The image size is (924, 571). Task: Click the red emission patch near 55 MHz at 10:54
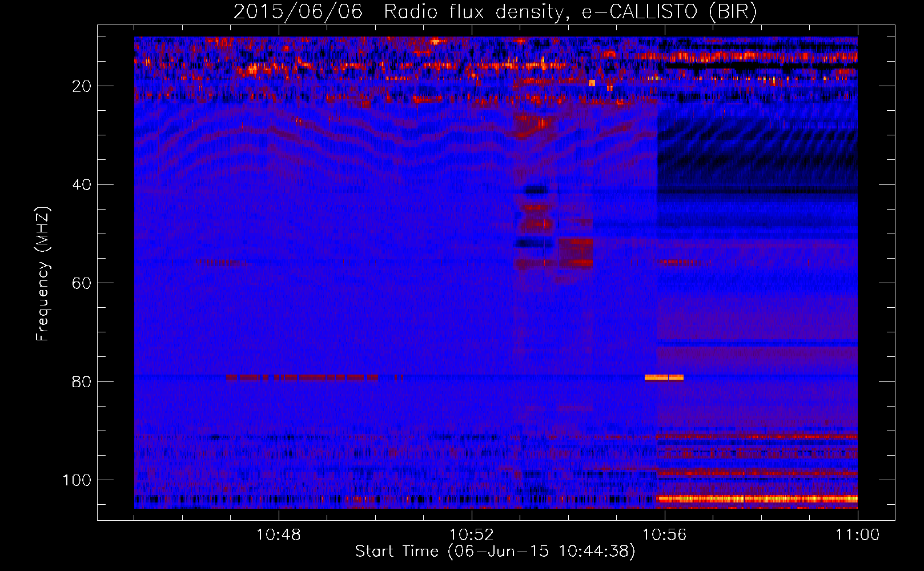point(576,253)
